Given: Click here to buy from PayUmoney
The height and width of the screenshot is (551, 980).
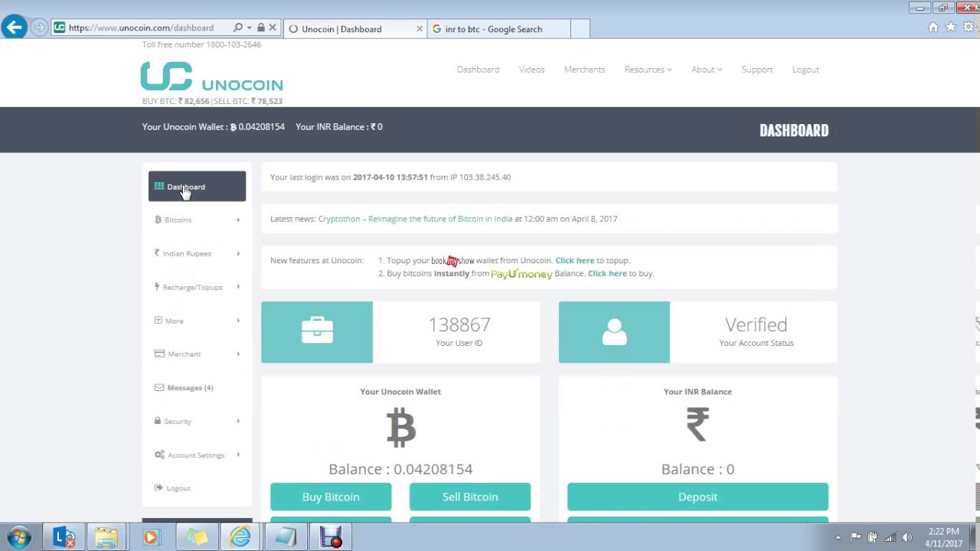Looking at the screenshot, I should pos(607,273).
